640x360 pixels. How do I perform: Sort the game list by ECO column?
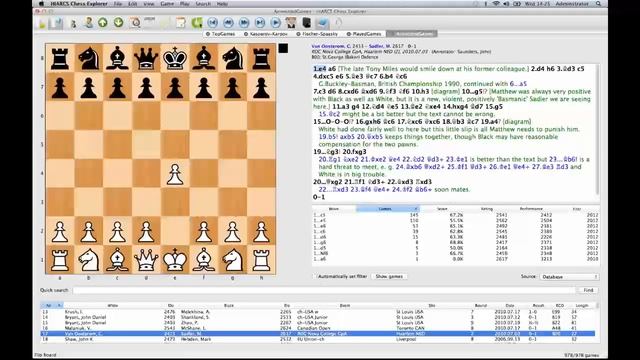(560, 305)
